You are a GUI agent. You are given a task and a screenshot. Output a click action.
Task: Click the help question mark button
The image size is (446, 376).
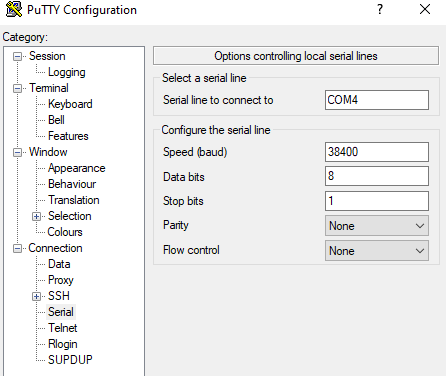(x=380, y=9)
